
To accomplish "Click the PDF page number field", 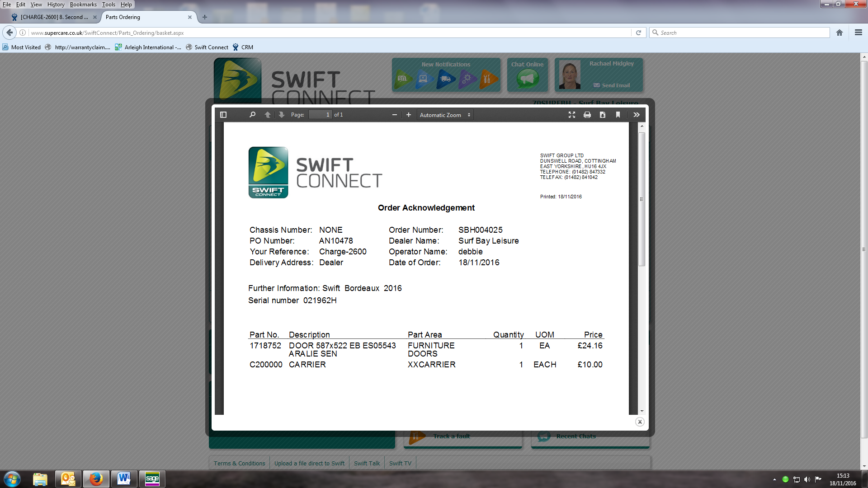I will 320,115.
